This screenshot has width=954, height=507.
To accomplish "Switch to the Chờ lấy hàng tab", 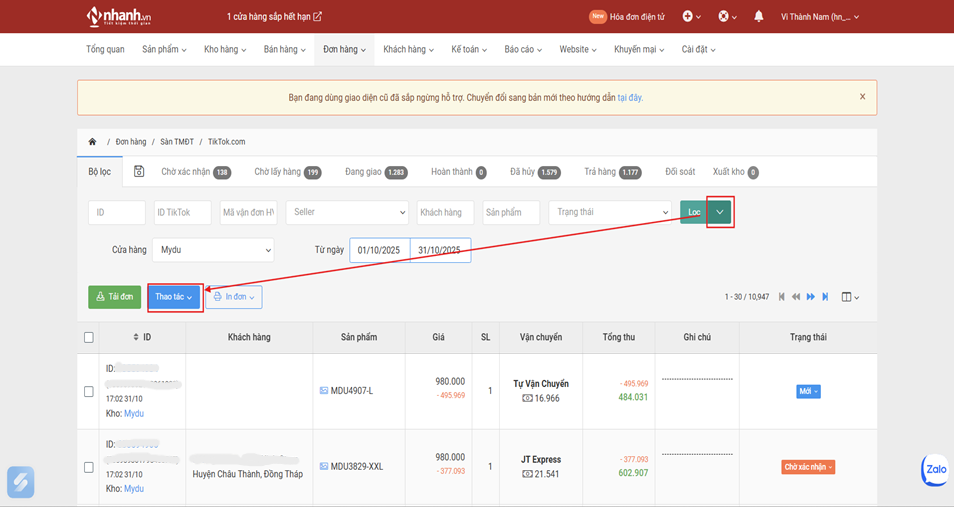I will [287, 172].
